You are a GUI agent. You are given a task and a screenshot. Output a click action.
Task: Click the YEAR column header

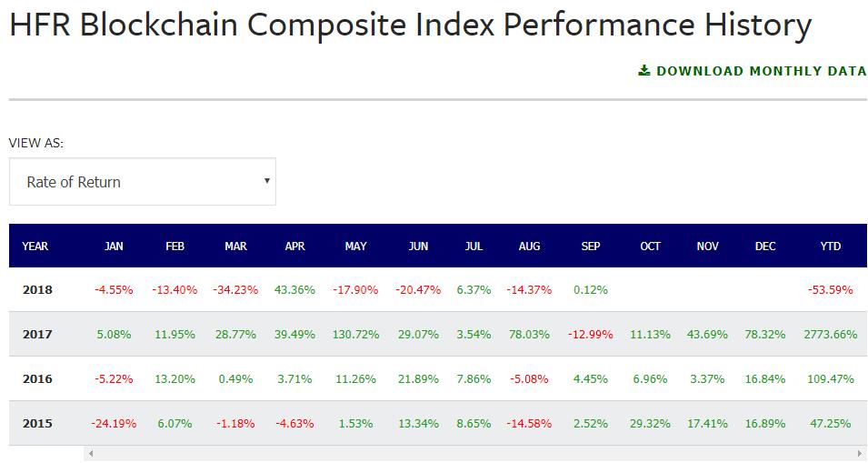pos(35,246)
